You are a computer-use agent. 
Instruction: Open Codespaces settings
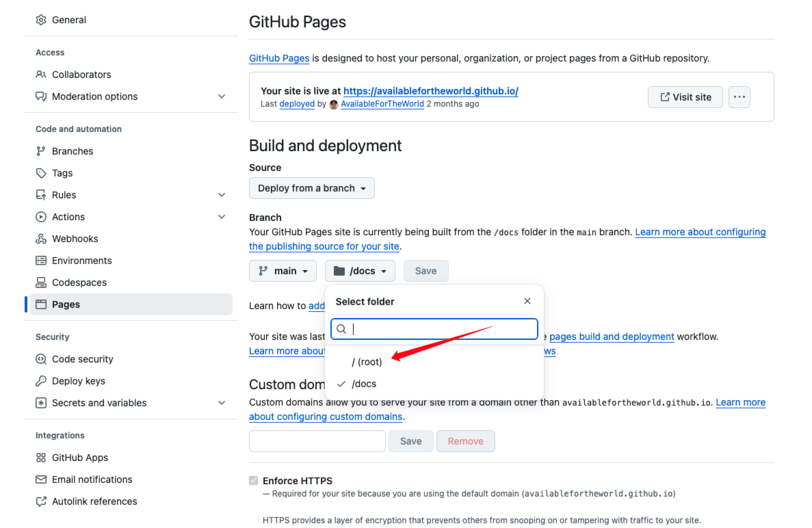pyautogui.click(x=131, y=282)
